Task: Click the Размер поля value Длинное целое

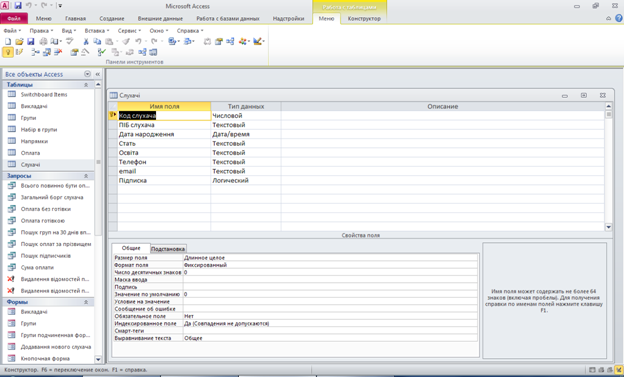Action: [330, 258]
